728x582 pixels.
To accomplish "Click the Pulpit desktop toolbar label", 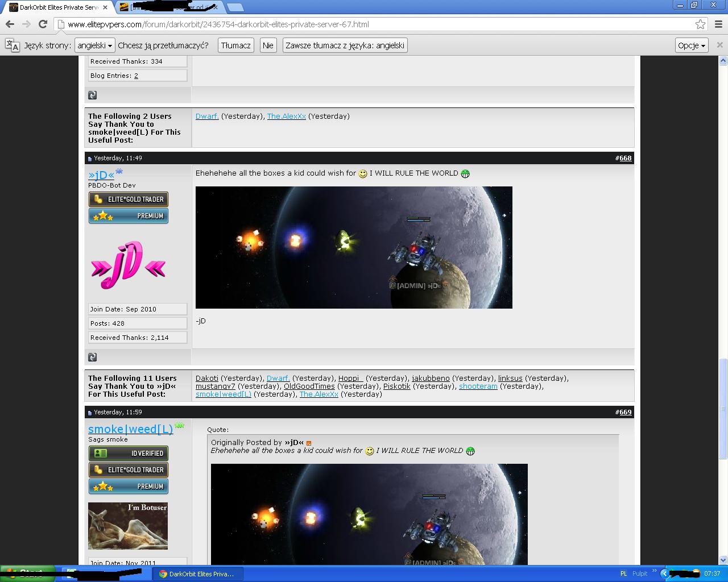I will 640,573.
